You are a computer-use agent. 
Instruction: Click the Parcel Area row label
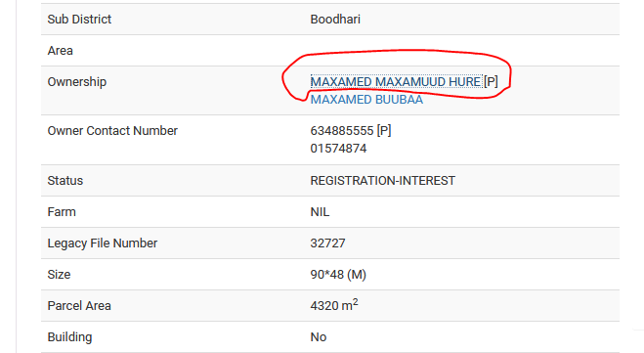tap(79, 306)
